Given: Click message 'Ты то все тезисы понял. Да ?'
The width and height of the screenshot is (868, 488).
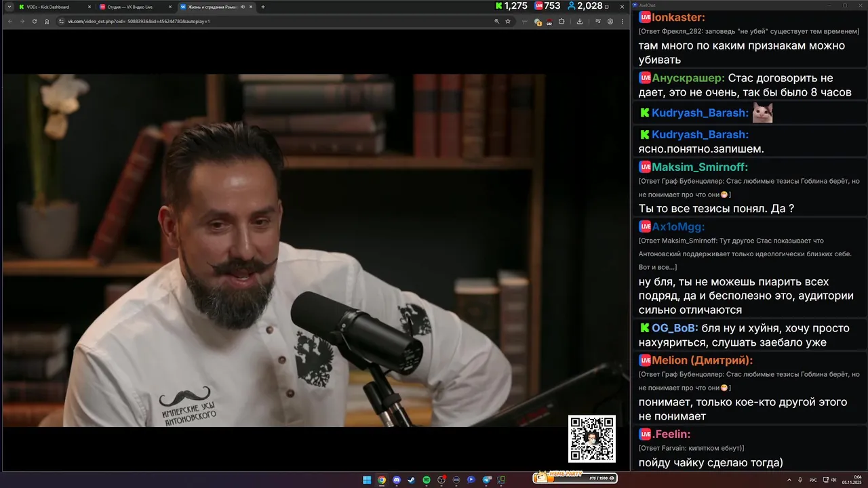Looking at the screenshot, I should pyautogui.click(x=716, y=208).
